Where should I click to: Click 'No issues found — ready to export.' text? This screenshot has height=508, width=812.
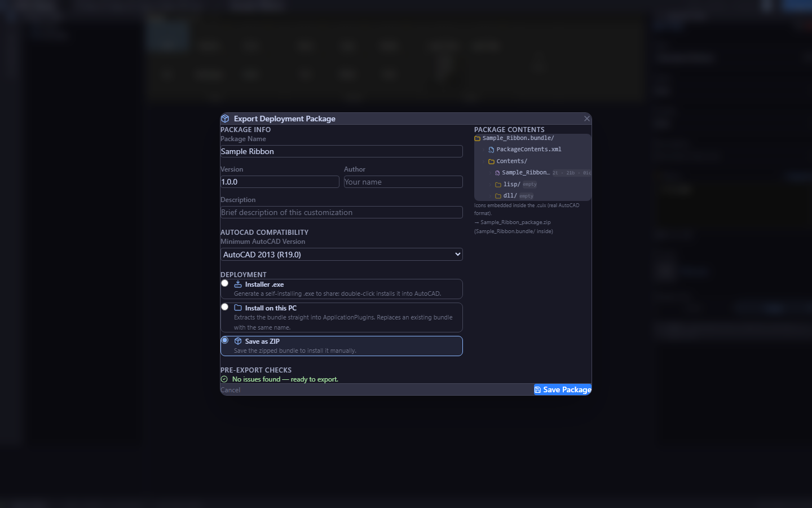click(x=285, y=379)
